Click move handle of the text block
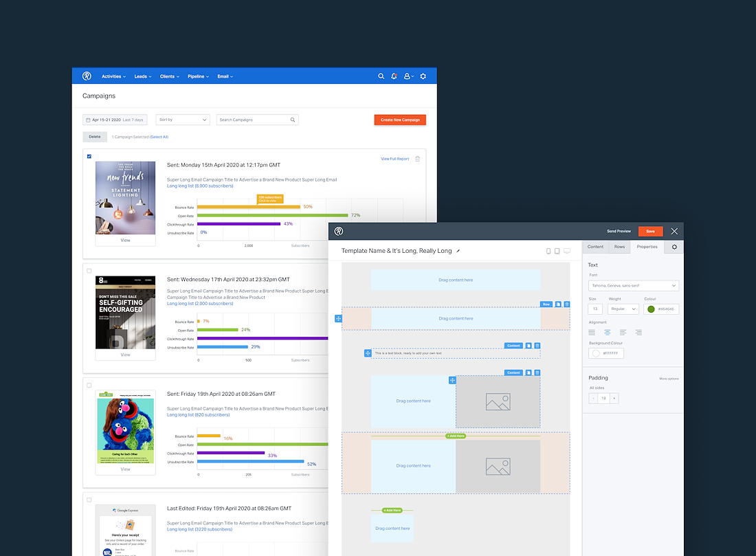The image size is (756, 556). 368,353
